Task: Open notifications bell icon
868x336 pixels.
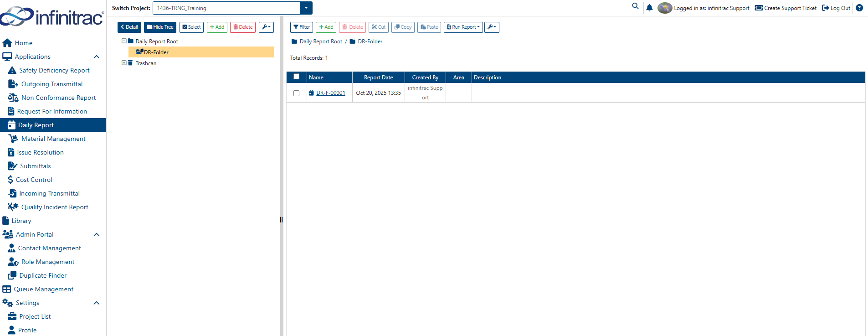Action: point(649,8)
